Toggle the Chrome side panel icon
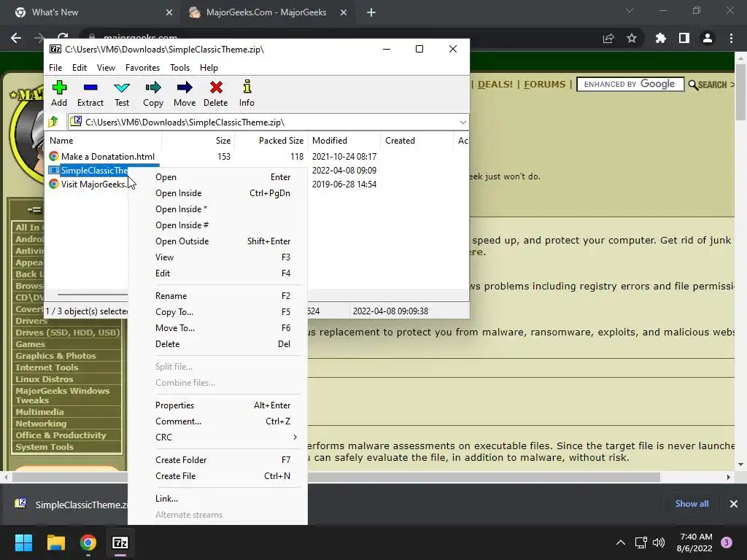Viewport: 747px width, 560px height. point(684,38)
